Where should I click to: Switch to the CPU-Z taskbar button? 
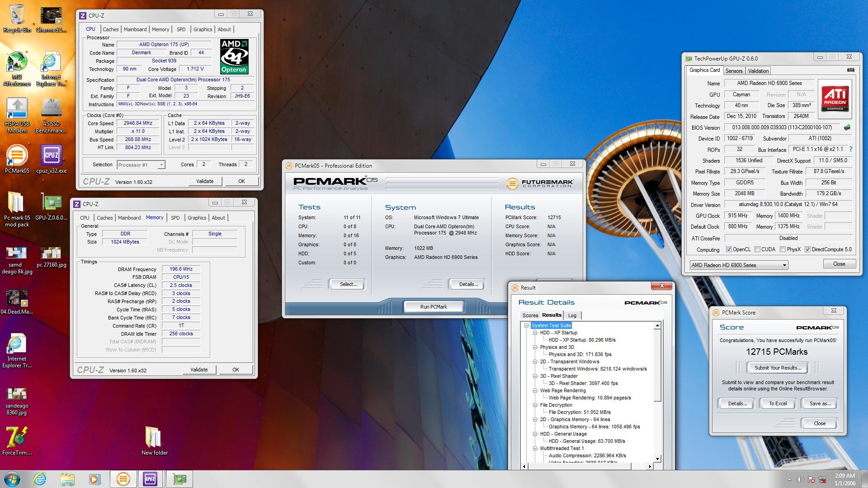pyautogui.click(x=150, y=479)
